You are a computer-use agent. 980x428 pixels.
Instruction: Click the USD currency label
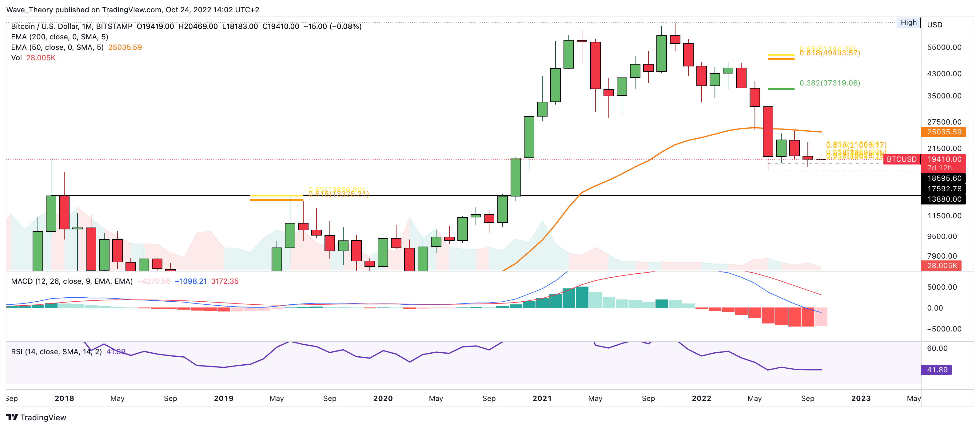point(934,25)
